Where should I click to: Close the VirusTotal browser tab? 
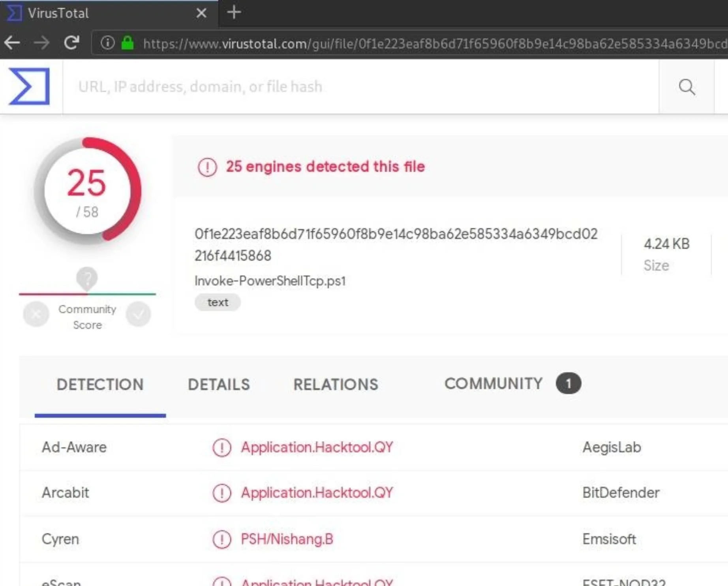pyautogui.click(x=201, y=13)
